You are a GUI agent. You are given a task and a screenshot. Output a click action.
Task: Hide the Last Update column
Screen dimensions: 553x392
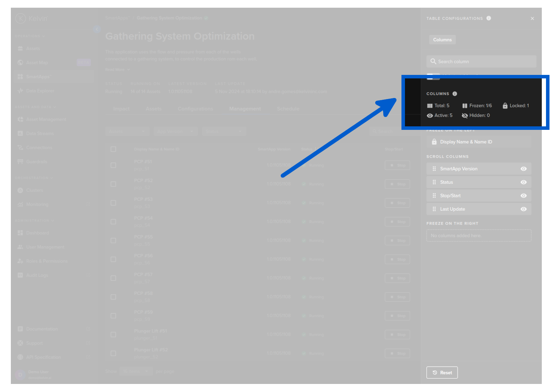coord(523,209)
